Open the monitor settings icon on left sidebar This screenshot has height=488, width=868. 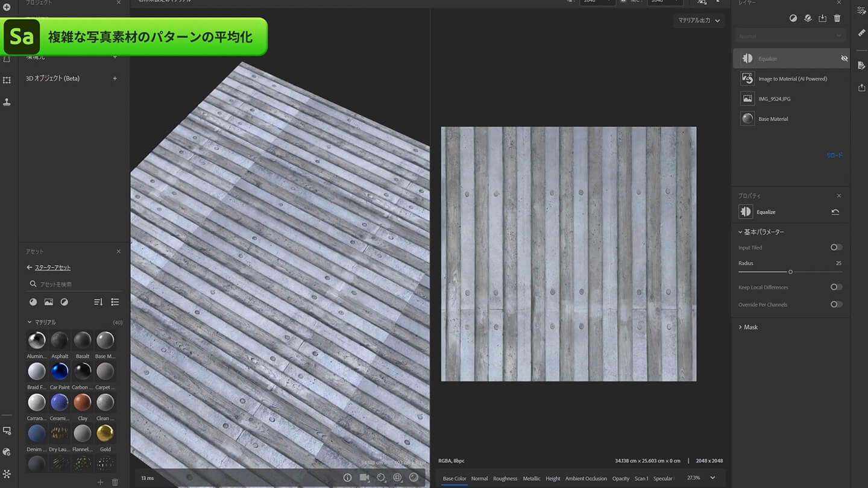(x=7, y=431)
